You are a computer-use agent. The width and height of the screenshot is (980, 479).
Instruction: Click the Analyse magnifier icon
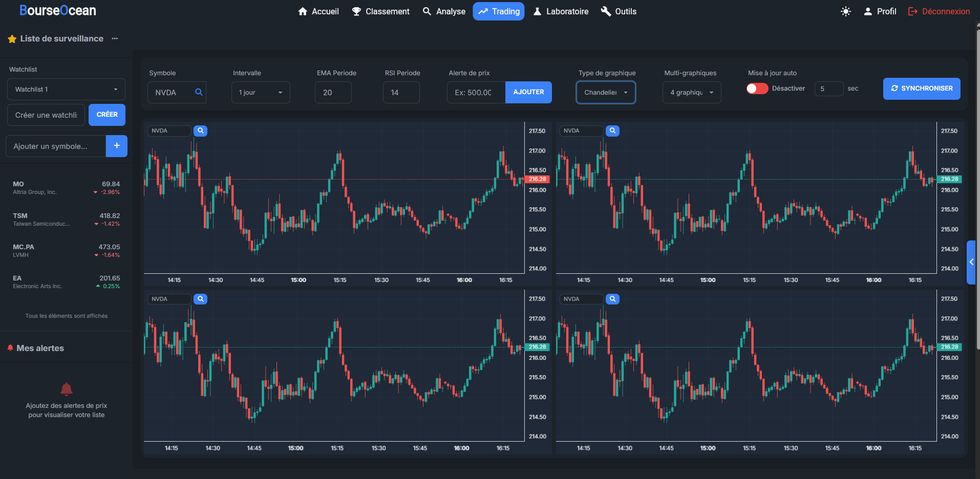click(x=427, y=11)
